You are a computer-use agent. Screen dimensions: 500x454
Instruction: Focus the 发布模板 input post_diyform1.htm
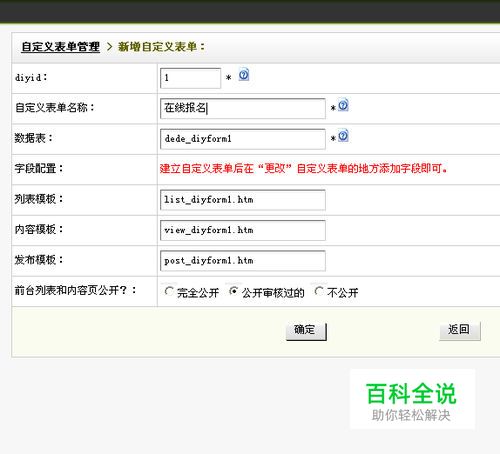pos(243,261)
